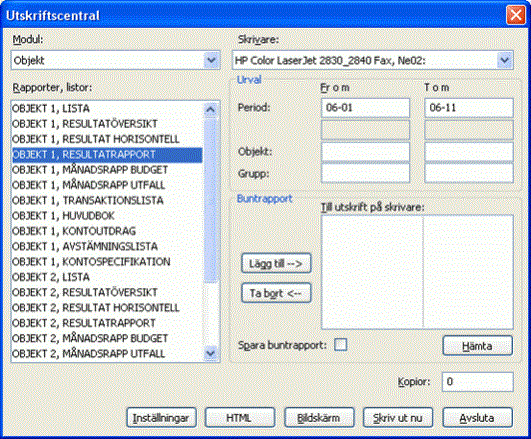Image resolution: width=531 pixels, height=439 pixels.
Task: Click the Avsluta button
Action: (x=477, y=418)
